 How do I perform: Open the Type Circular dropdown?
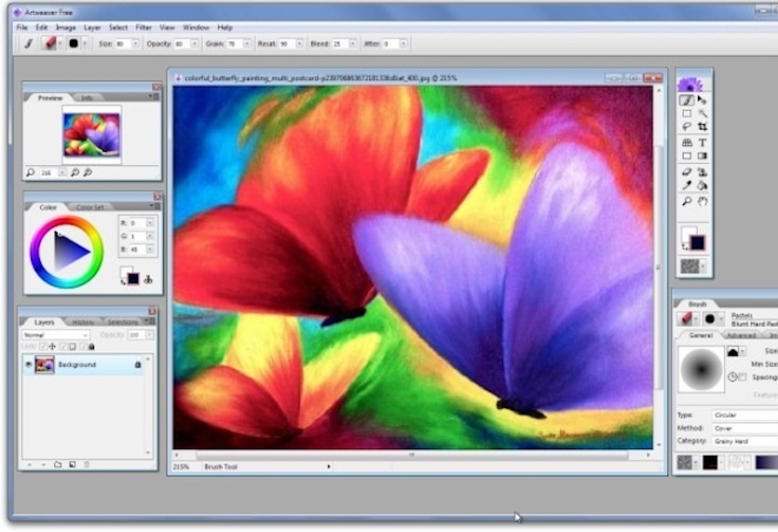click(745, 415)
